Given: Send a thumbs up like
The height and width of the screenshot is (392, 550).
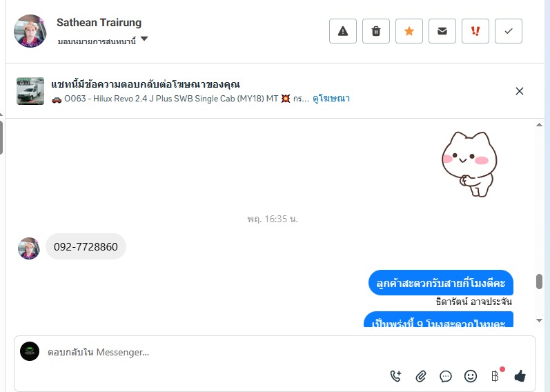Looking at the screenshot, I should pyautogui.click(x=520, y=376).
